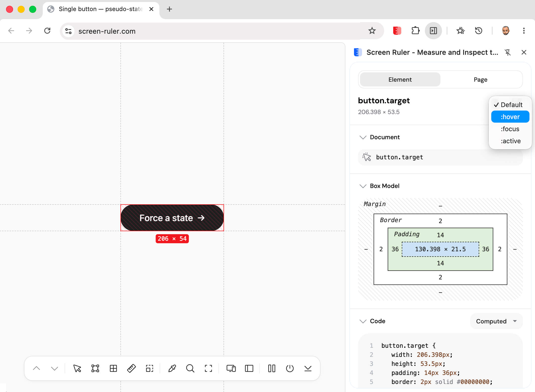Choose the :active pseudo-state

coord(510,141)
